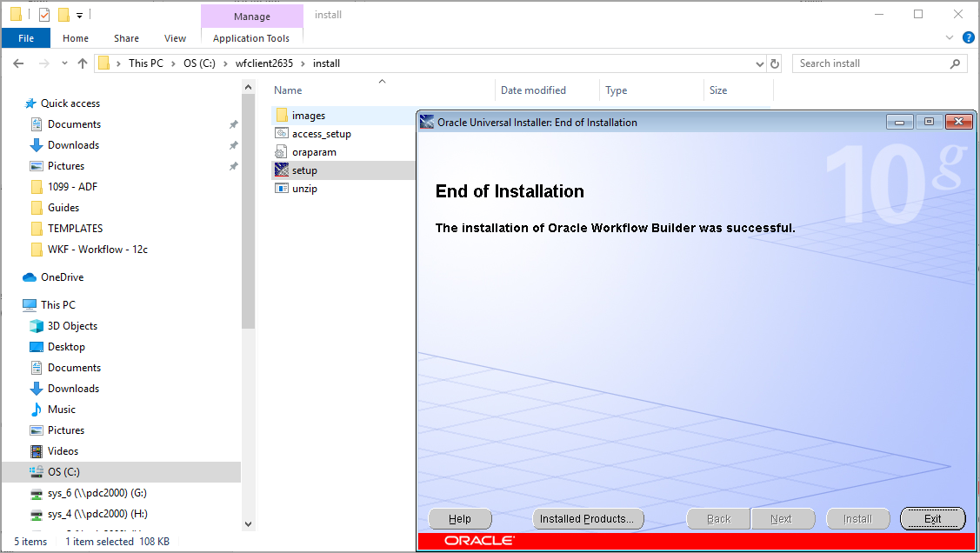
Task: Click the access_setup file icon
Action: tap(281, 134)
